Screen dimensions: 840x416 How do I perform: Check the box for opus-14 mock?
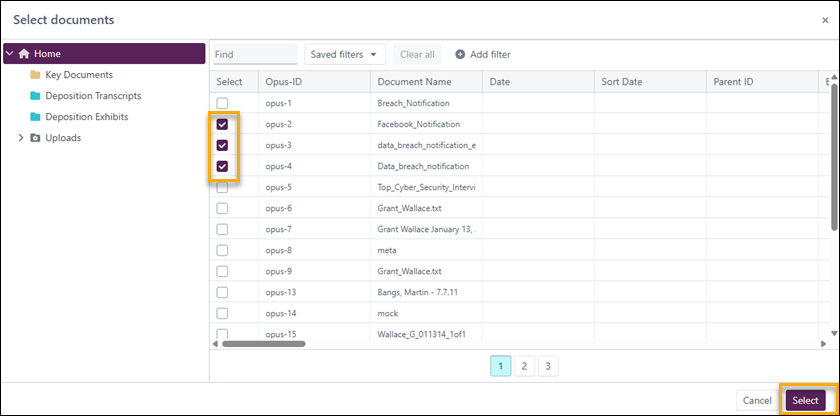click(222, 313)
